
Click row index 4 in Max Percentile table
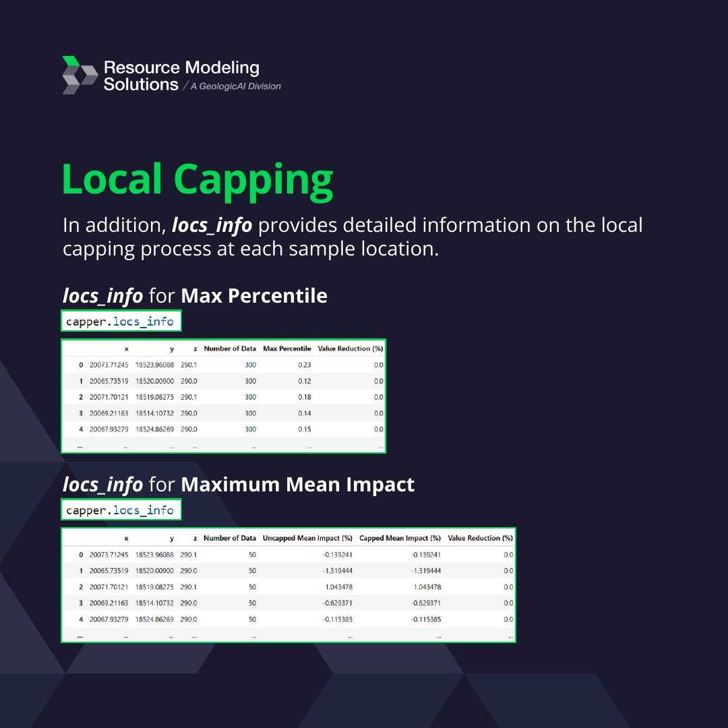click(81, 429)
